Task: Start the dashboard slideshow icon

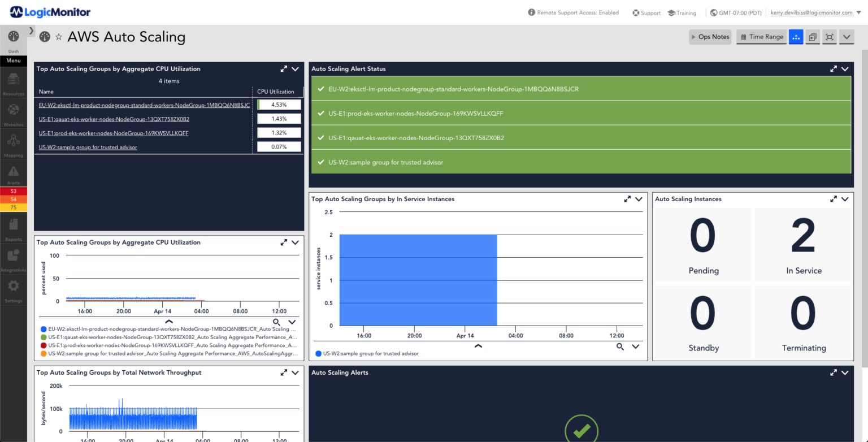Action: 812,36
